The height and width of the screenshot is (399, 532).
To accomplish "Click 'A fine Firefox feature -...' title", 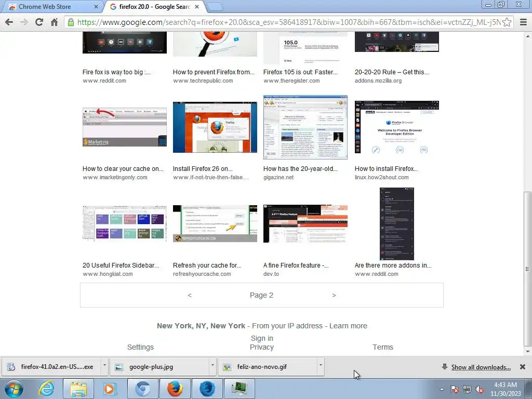I will (296, 265).
